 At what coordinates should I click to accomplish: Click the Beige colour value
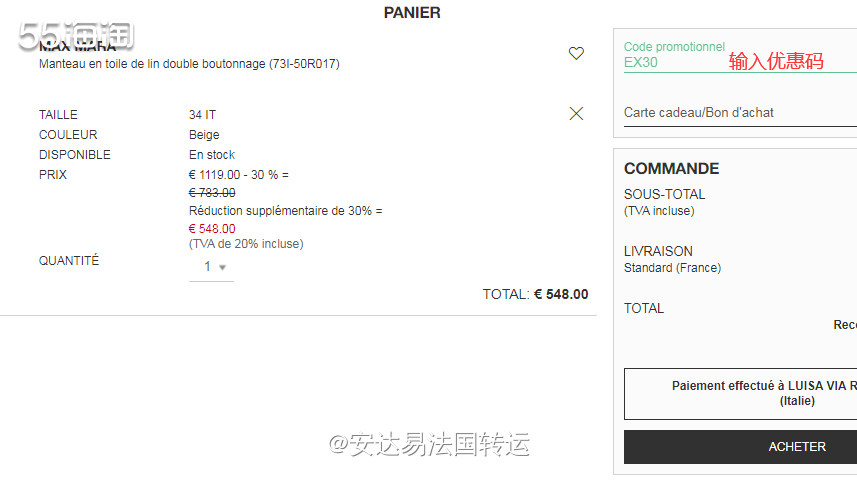[x=204, y=135]
